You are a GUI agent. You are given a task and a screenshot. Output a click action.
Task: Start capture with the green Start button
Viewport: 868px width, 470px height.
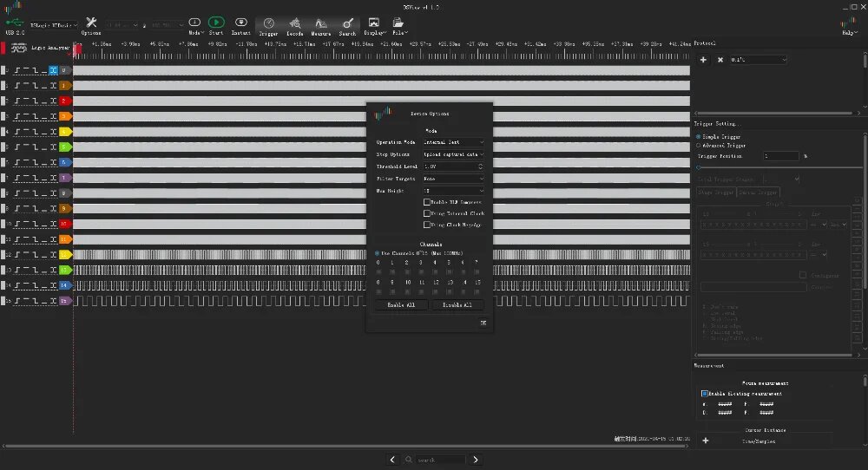216,25
